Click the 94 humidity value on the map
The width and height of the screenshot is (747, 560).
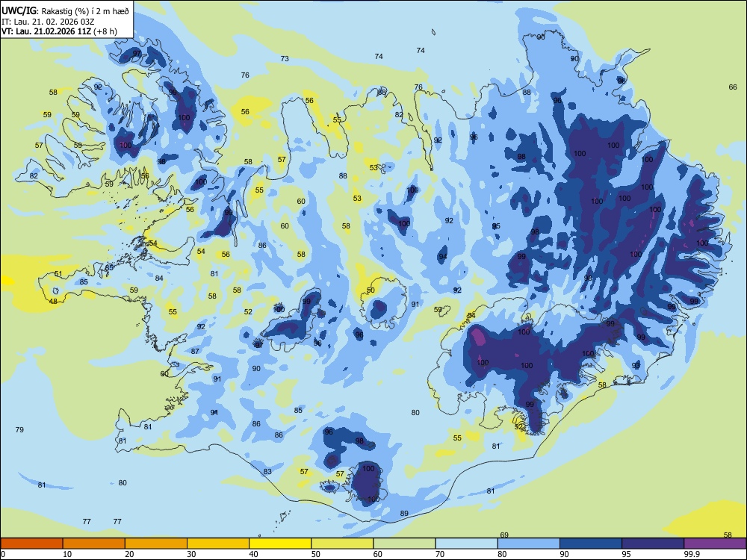443,256
